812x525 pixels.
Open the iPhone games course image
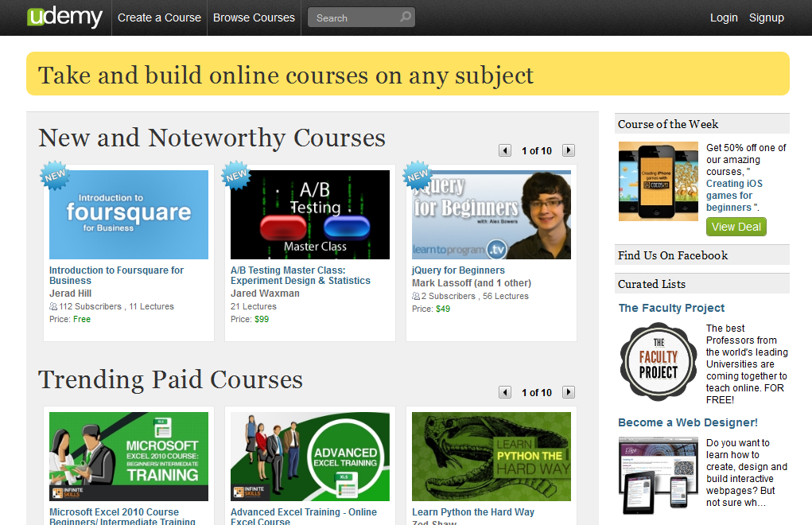pos(658,181)
